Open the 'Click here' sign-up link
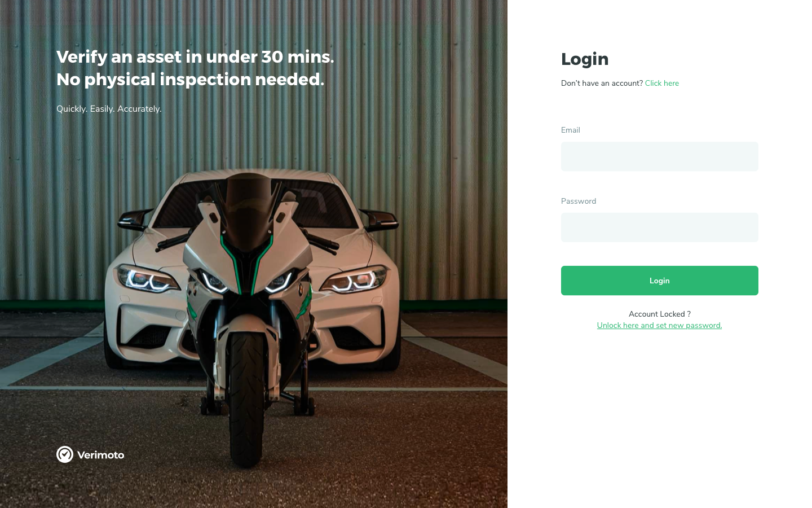Image resolution: width=812 pixels, height=508 pixels. pos(662,83)
